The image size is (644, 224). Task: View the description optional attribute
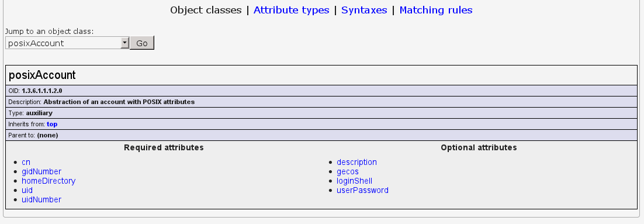pyautogui.click(x=356, y=163)
